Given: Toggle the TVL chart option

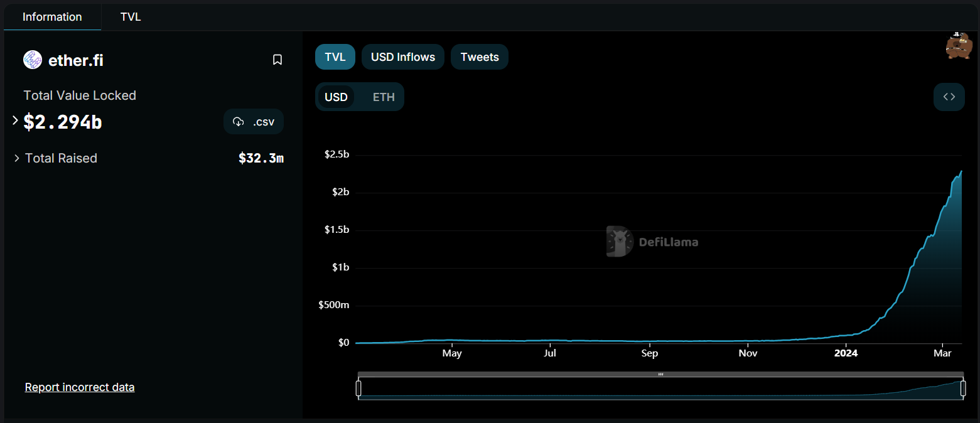Looking at the screenshot, I should tap(335, 57).
